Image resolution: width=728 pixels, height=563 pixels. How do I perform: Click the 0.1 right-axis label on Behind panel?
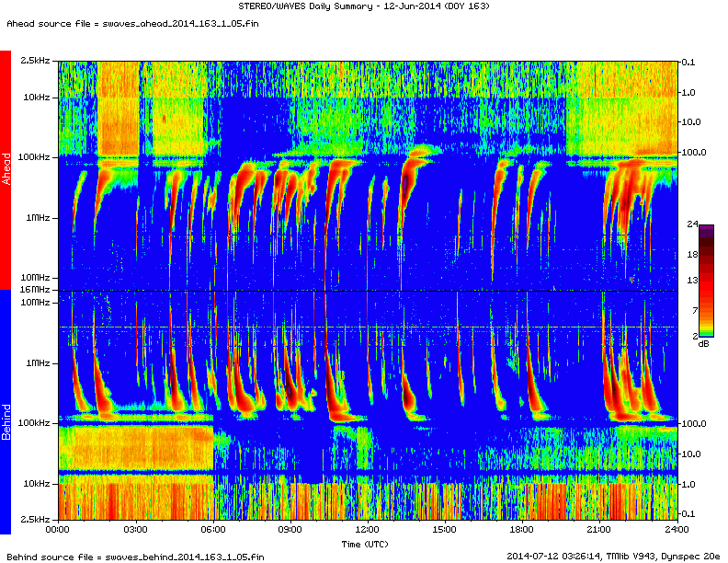point(688,513)
